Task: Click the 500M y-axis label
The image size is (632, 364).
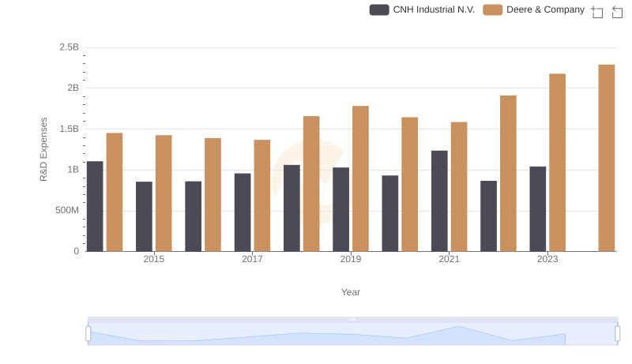Action: pos(67,210)
